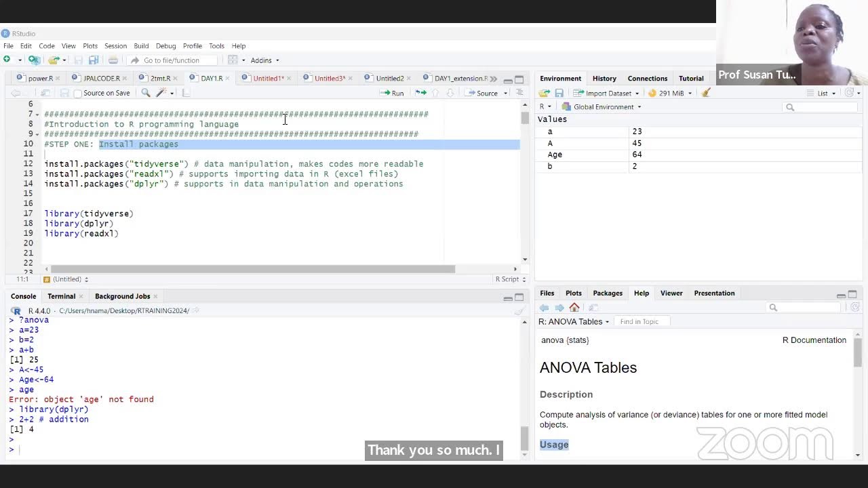Click the Environment search field
The height and width of the screenshot is (488, 868).
(819, 107)
